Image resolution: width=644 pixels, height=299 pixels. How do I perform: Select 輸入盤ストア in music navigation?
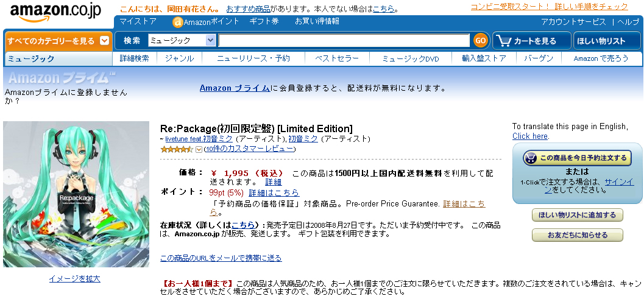pyautogui.click(x=484, y=58)
